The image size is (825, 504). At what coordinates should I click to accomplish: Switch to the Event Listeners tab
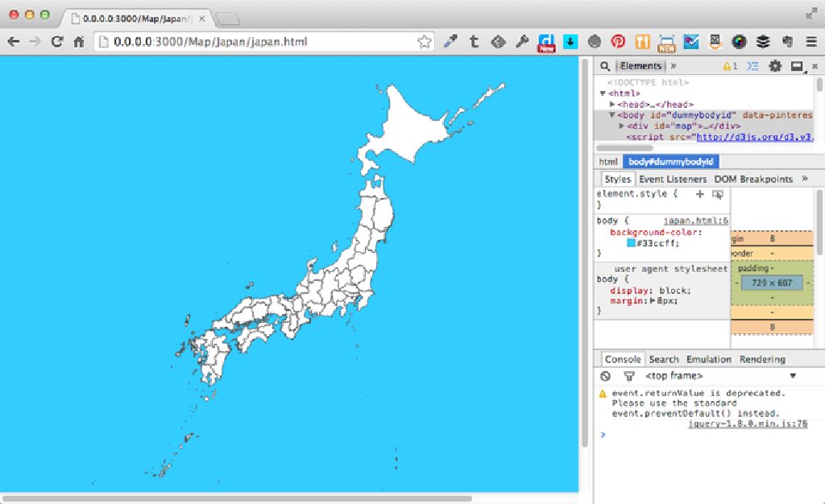(673, 179)
